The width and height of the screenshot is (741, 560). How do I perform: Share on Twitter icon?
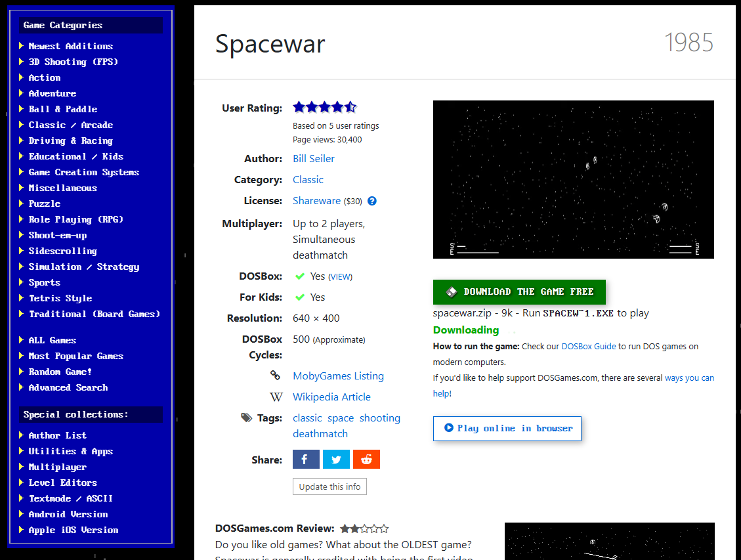(336, 460)
